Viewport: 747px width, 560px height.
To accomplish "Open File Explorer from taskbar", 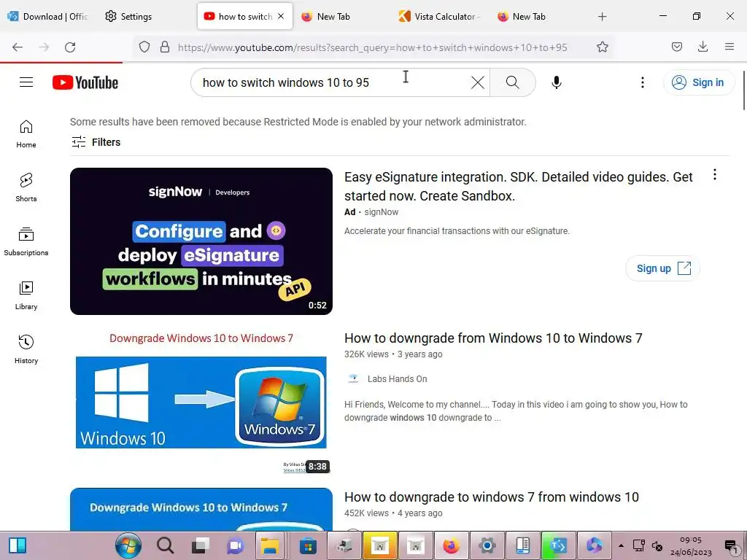I will (x=270, y=545).
